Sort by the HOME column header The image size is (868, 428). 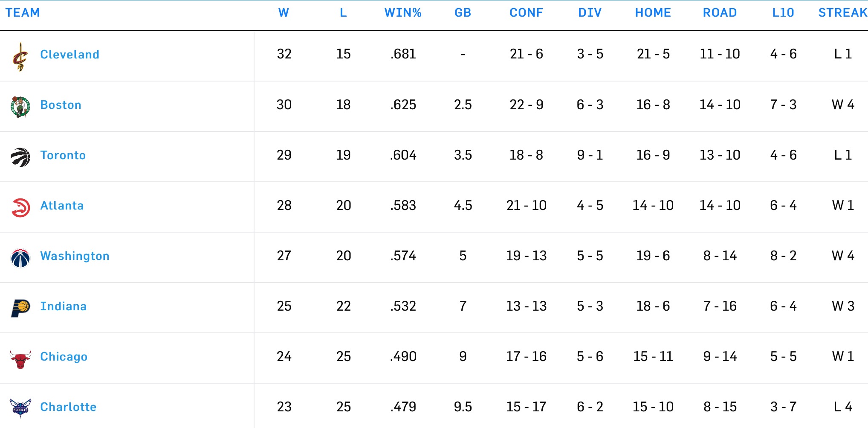coord(653,13)
